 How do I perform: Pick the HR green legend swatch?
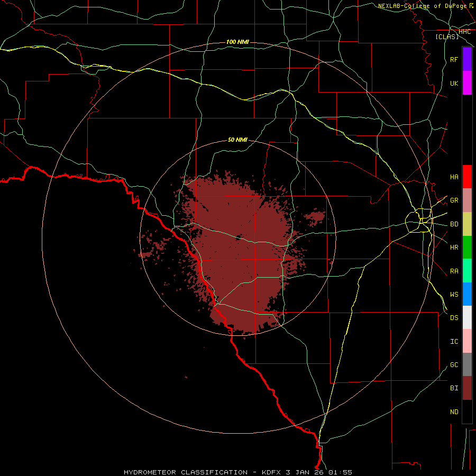point(467,247)
